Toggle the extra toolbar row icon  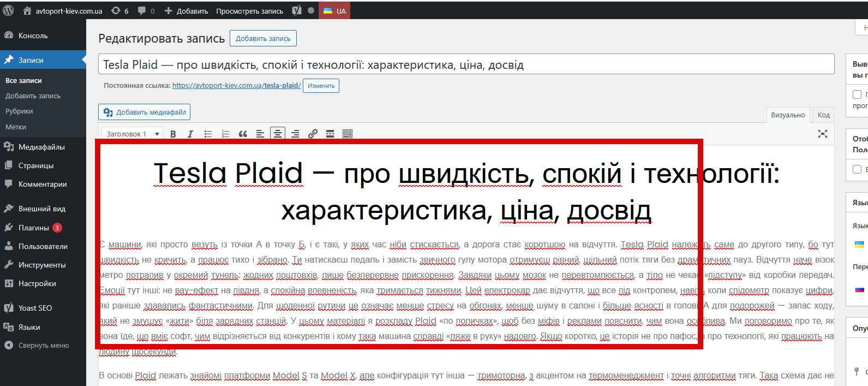coord(348,134)
